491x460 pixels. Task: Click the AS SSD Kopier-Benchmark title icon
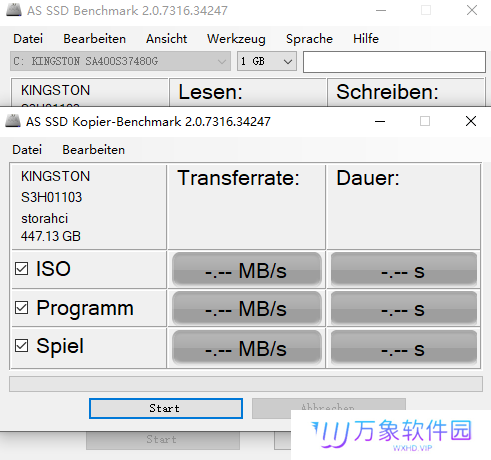coord(13,121)
